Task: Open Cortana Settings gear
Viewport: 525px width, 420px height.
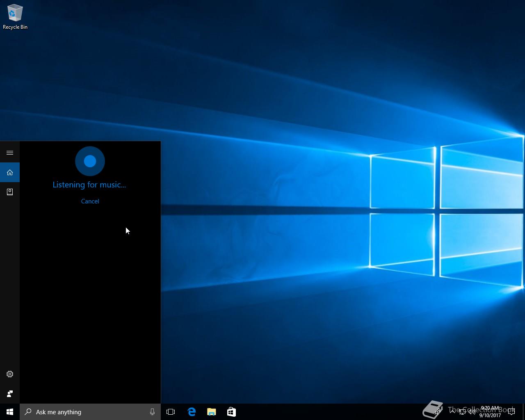Action: click(x=10, y=374)
